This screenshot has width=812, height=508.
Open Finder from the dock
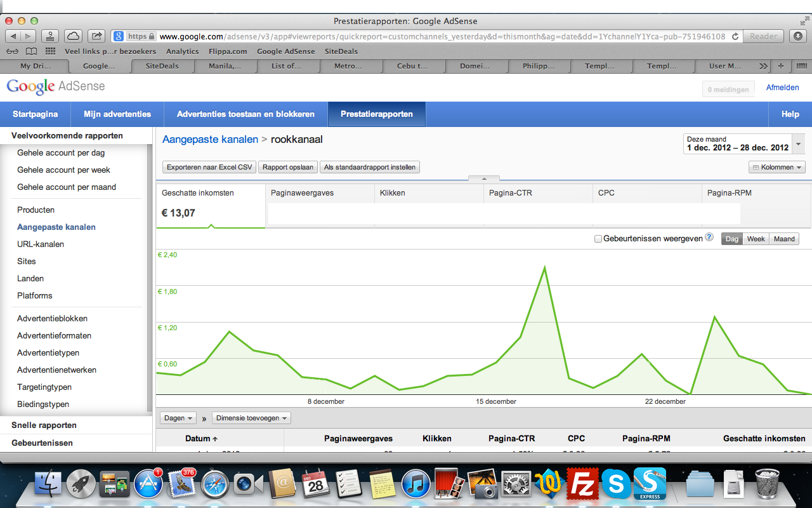coord(47,485)
